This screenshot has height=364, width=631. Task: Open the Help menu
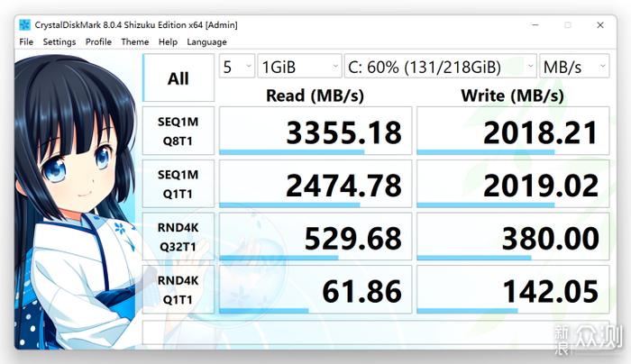pos(168,41)
